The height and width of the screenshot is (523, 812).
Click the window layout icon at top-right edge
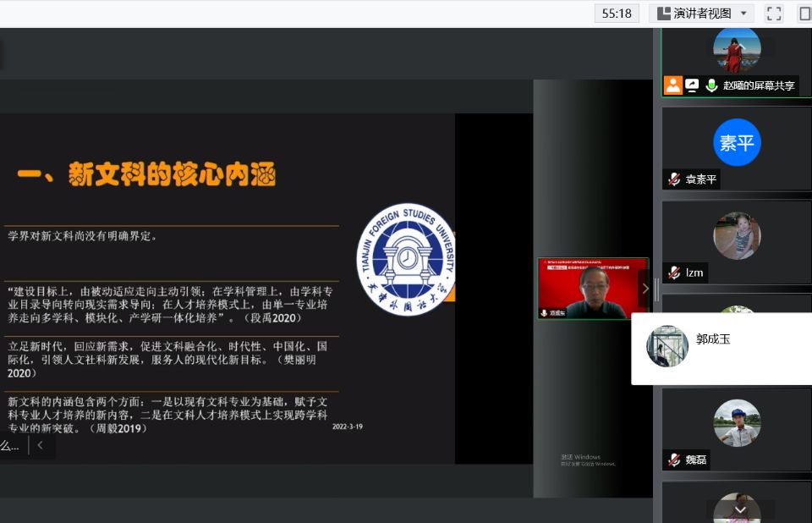click(804, 13)
